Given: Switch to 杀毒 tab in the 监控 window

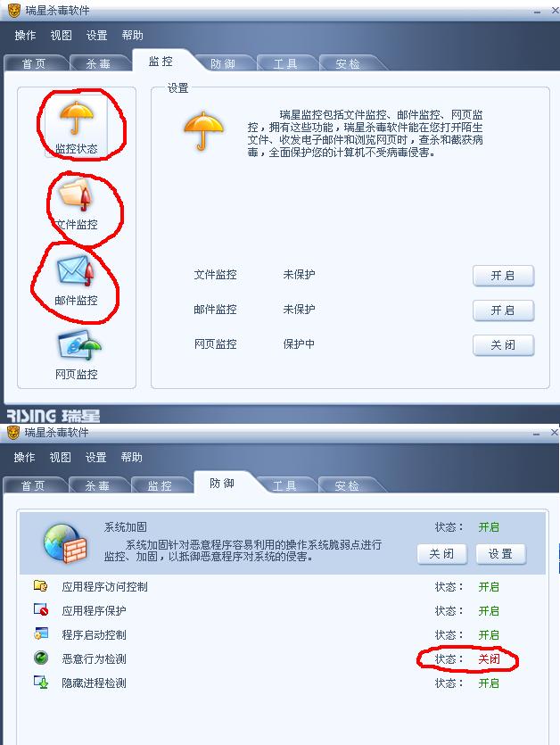Looking at the screenshot, I should pos(98,63).
